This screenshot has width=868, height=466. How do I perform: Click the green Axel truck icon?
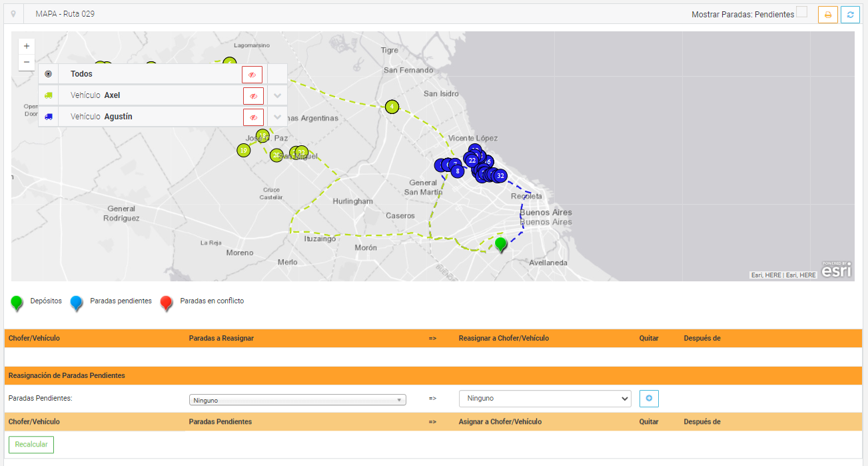(48, 96)
